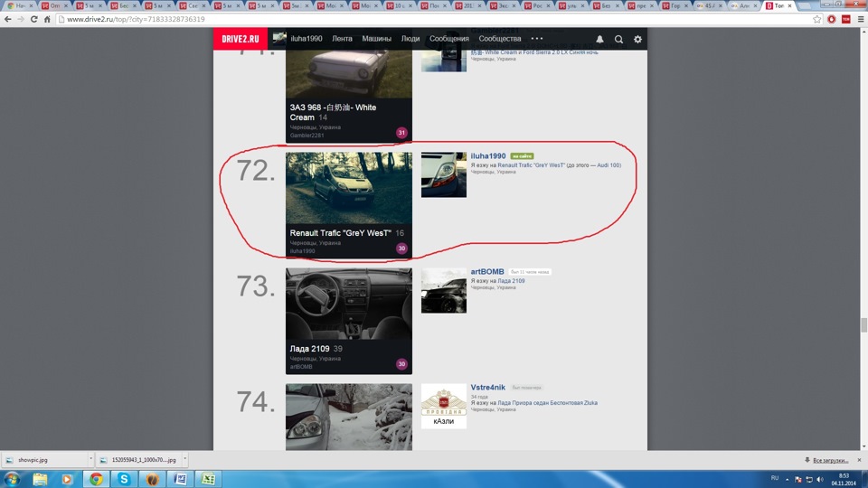Screen dimensions: 868x488
Task: Open Сообщества menu item
Action: point(500,39)
